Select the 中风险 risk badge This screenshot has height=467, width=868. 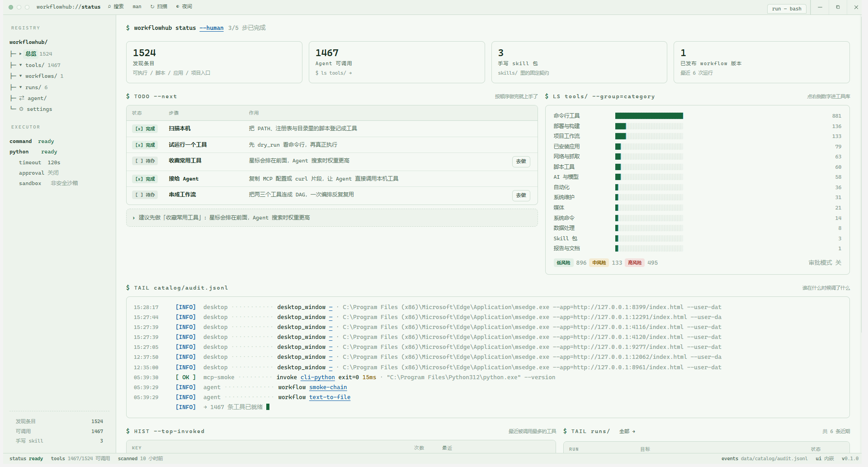pyautogui.click(x=599, y=263)
